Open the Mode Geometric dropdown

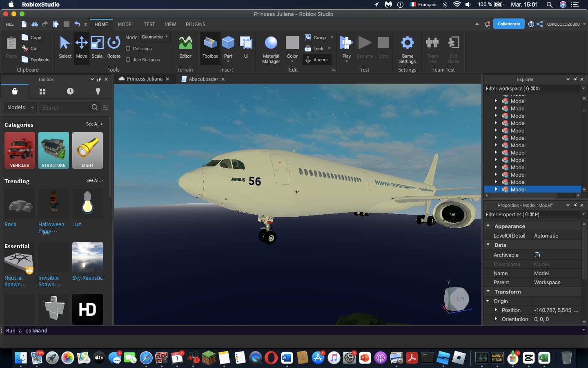[155, 37]
